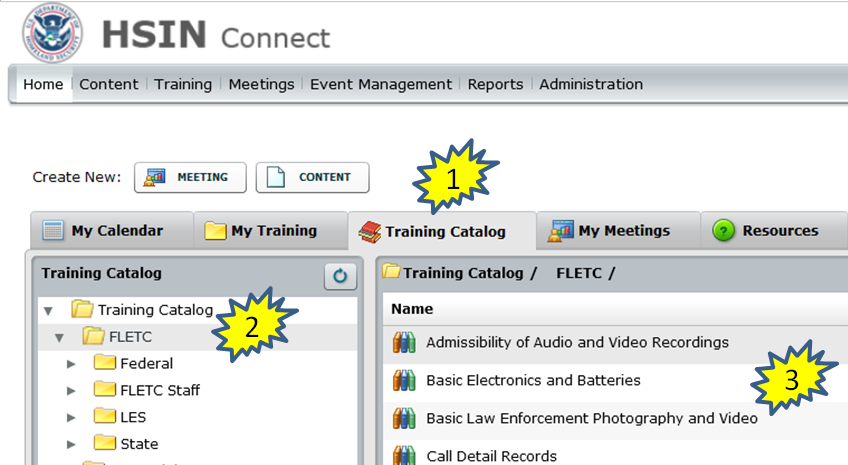Click the green question mark Resources icon

coord(723,231)
